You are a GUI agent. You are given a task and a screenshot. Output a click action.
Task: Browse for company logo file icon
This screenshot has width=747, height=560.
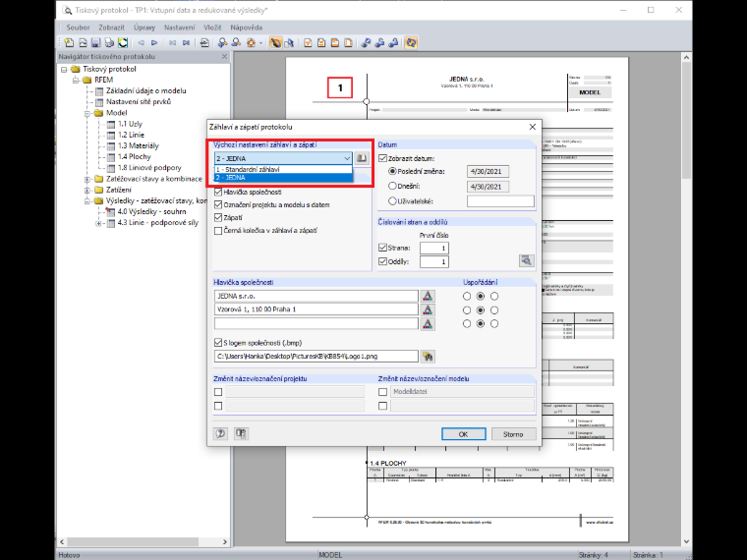point(428,357)
